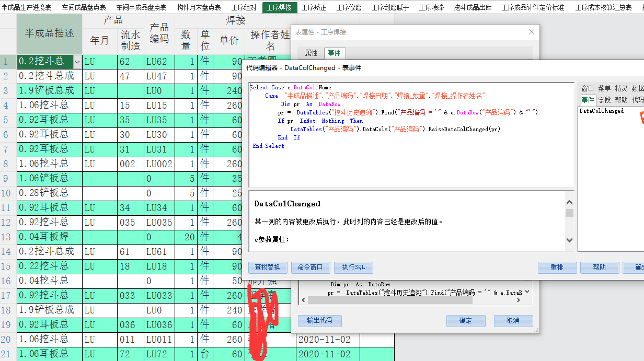Click the 0.22挖斗总 description cell in row 15
Screen dimensions: 644x361
(x=50, y=266)
